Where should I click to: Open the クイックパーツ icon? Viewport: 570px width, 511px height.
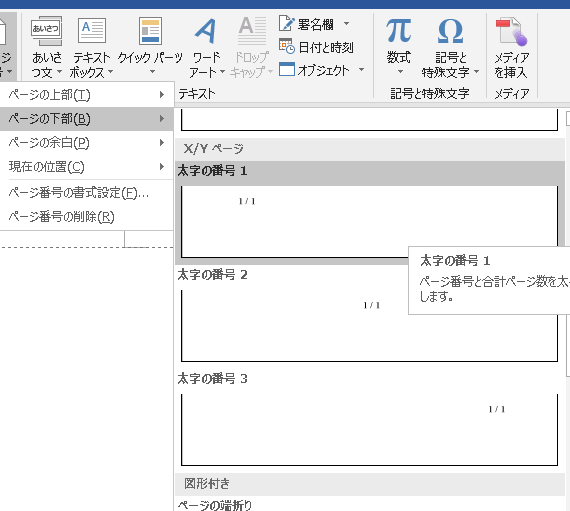150,31
